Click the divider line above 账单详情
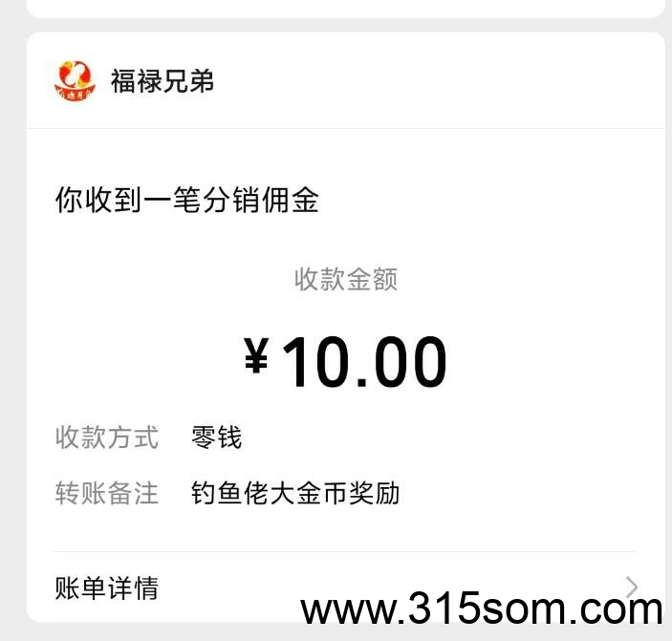This screenshot has width=672, height=641. coord(345,552)
